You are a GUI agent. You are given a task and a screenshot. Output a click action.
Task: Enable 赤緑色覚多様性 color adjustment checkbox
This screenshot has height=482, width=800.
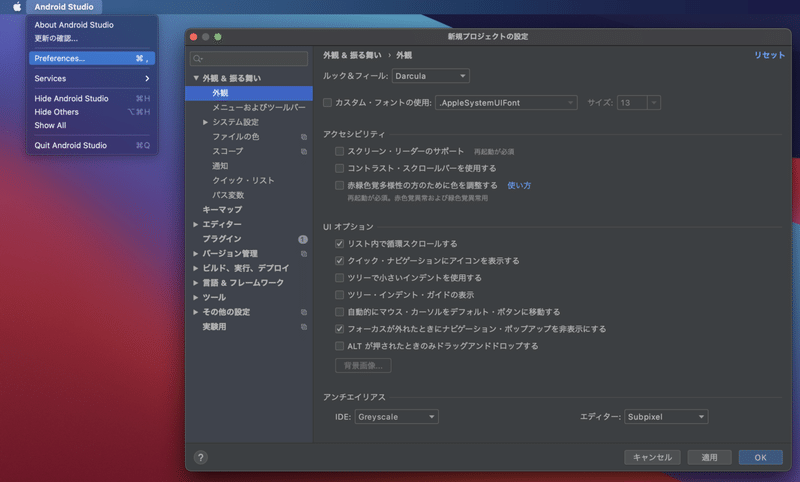[x=339, y=185]
